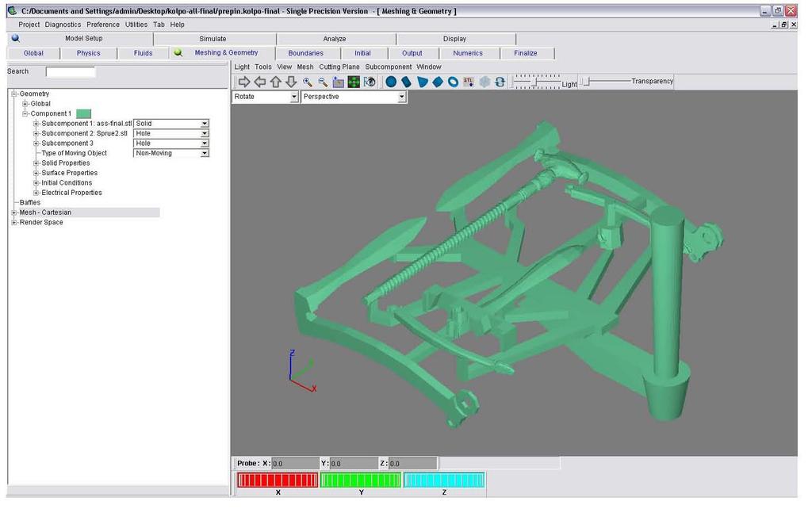Click the zoom out magnifier icon
The image size is (812, 509).
coord(323,82)
